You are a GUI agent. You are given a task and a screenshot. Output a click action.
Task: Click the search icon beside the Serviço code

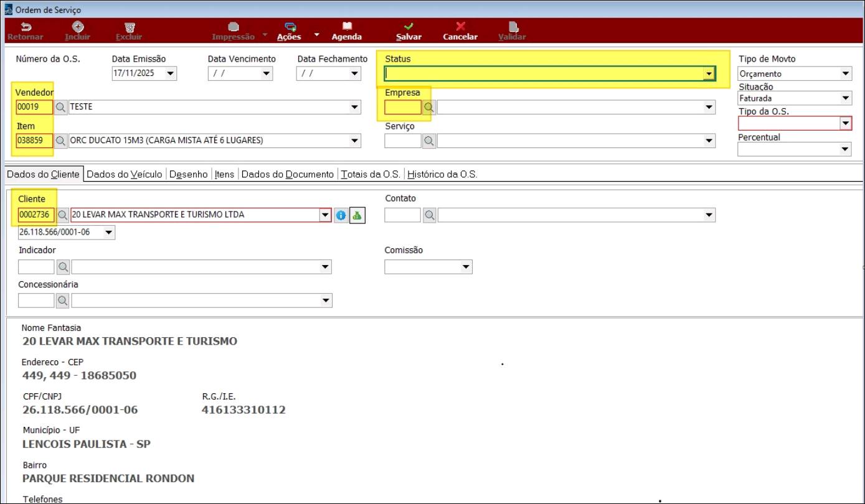[428, 141]
